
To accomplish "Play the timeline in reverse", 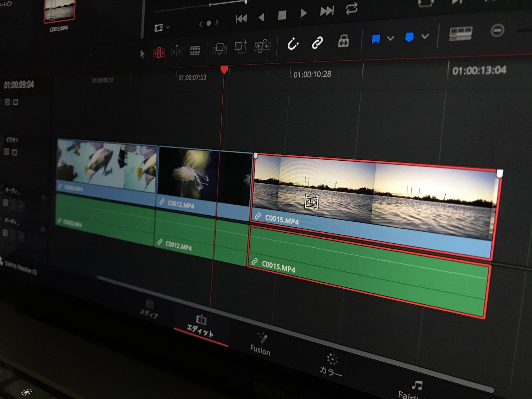I will [261, 17].
